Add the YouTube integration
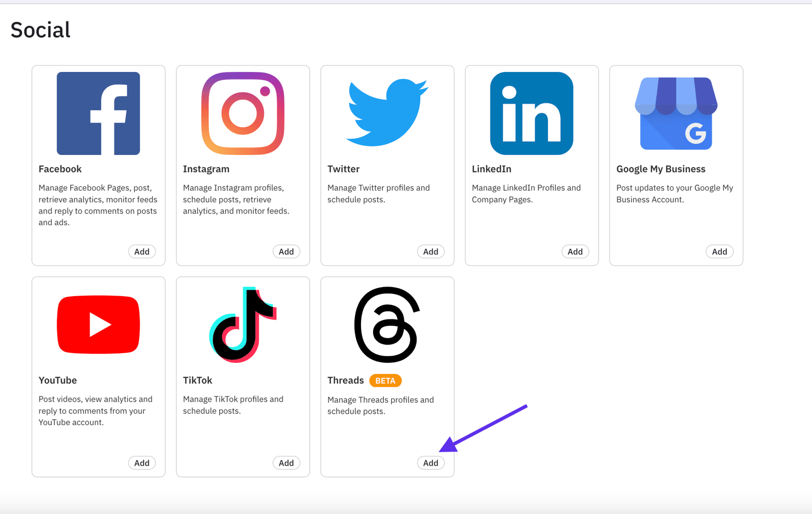The image size is (812, 514). pyautogui.click(x=142, y=462)
